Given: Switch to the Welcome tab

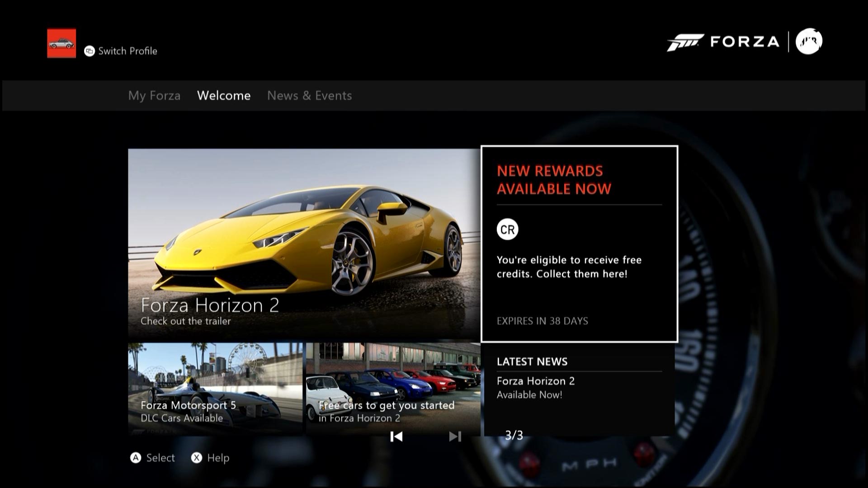Looking at the screenshot, I should click(224, 96).
